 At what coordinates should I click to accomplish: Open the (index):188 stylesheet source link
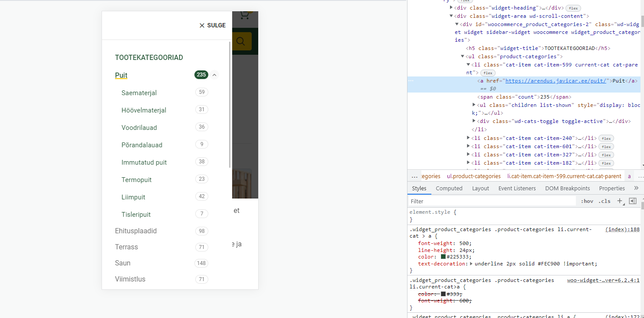tap(623, 229)
